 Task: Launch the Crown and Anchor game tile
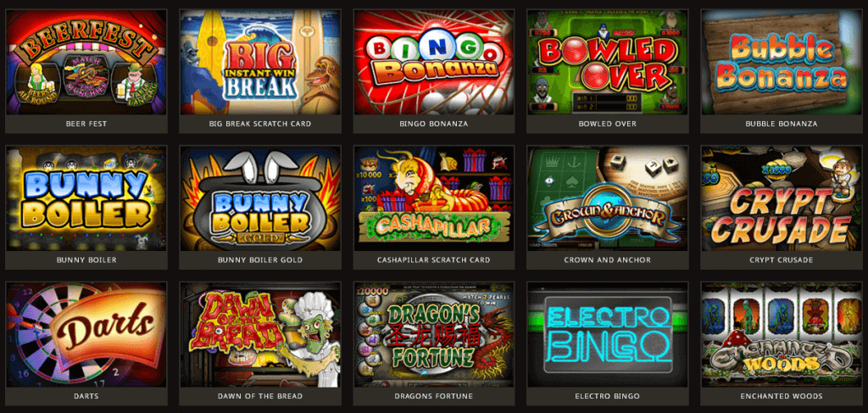[x=608, y=198]
